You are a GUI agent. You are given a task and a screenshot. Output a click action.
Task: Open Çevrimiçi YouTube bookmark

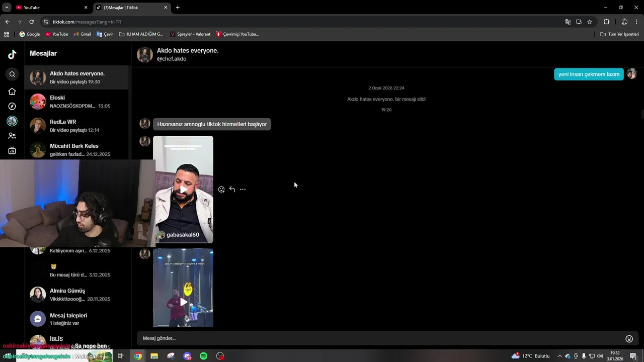(237, 34)
